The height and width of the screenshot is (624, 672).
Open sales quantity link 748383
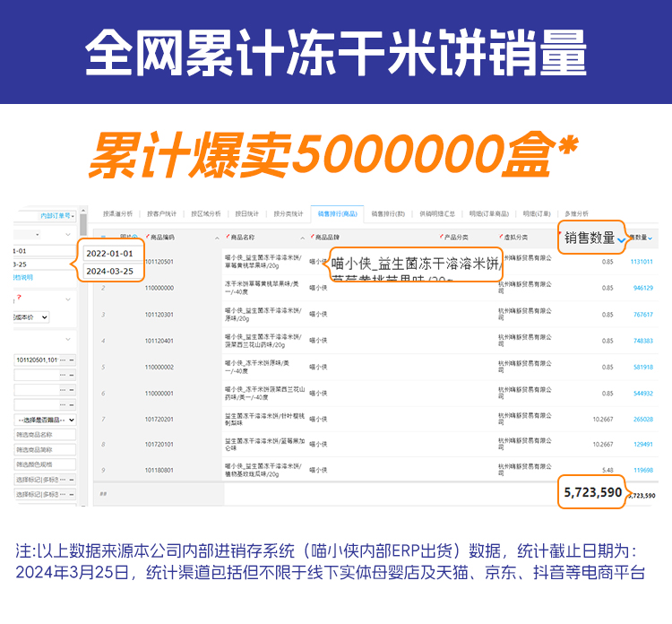point(642,341)
